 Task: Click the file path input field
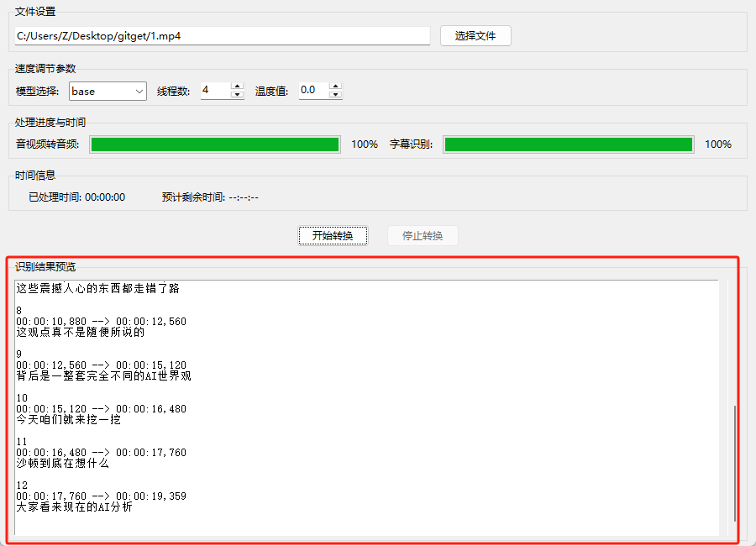[223, 35]
